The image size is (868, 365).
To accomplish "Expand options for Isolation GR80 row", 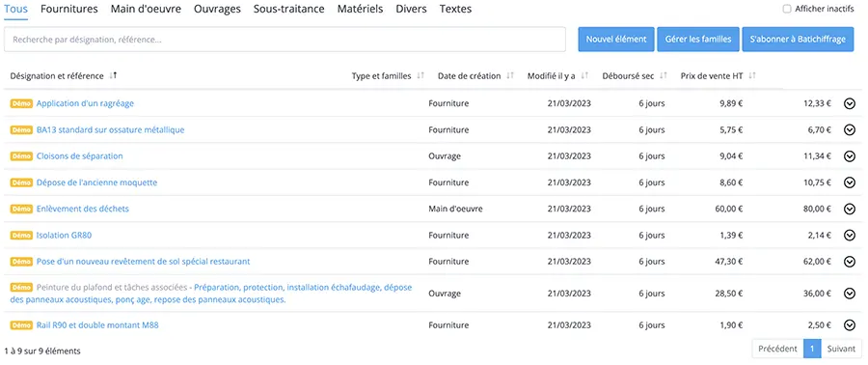I will (850, 235).
